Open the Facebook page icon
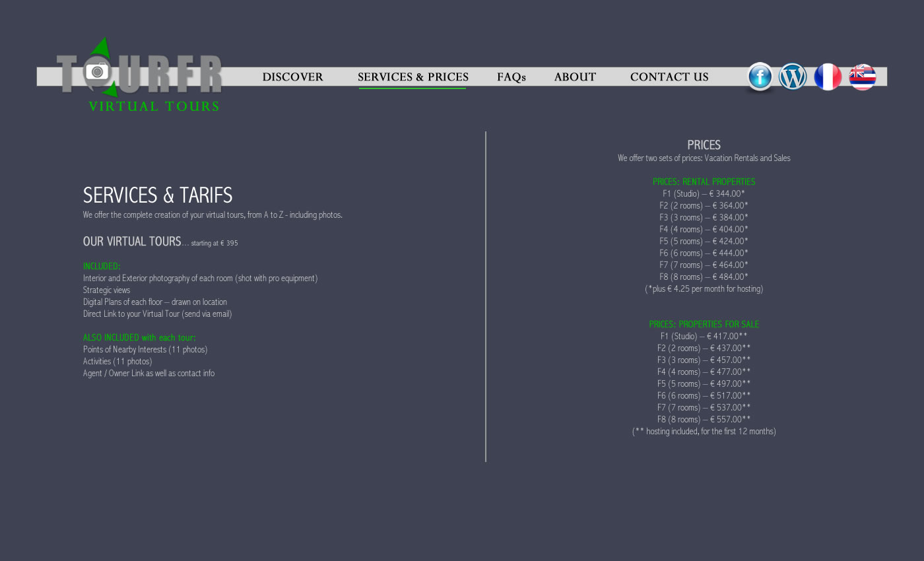Image resolution: width=924 pixels, height=561 pixels. click(760, 77)
